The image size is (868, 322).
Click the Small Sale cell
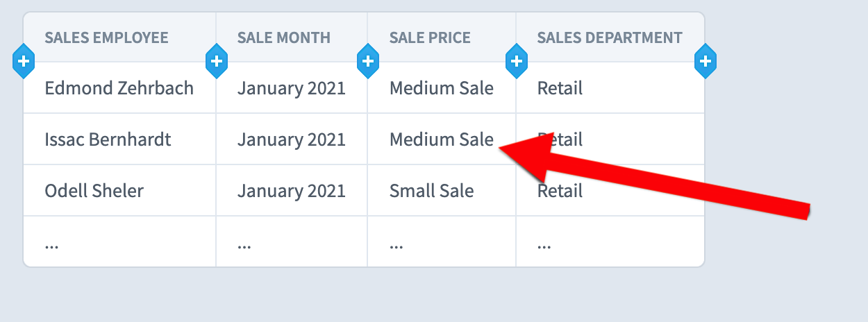[x=432, y=190]
